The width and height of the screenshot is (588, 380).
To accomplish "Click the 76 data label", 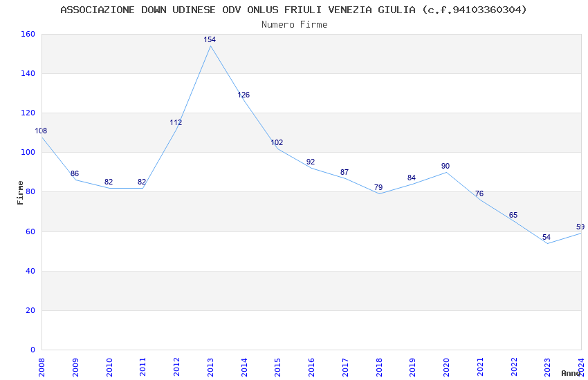I will (x=479, y=193).
